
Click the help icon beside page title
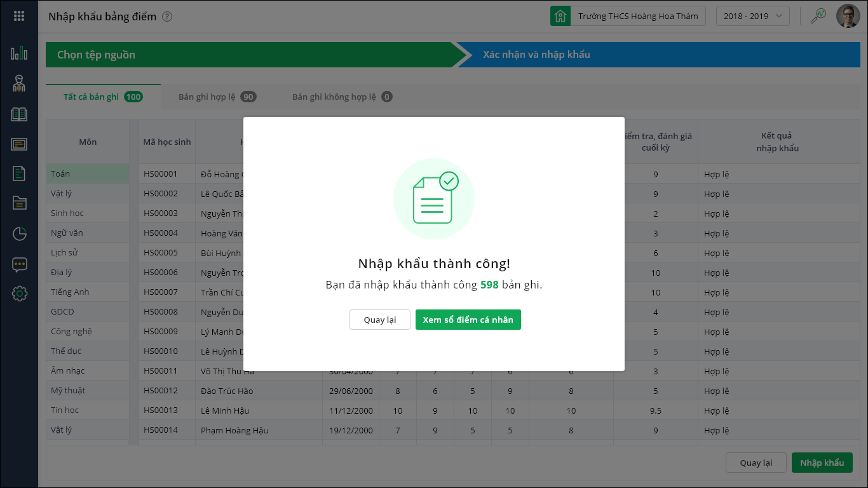click(x=167, y=17)
